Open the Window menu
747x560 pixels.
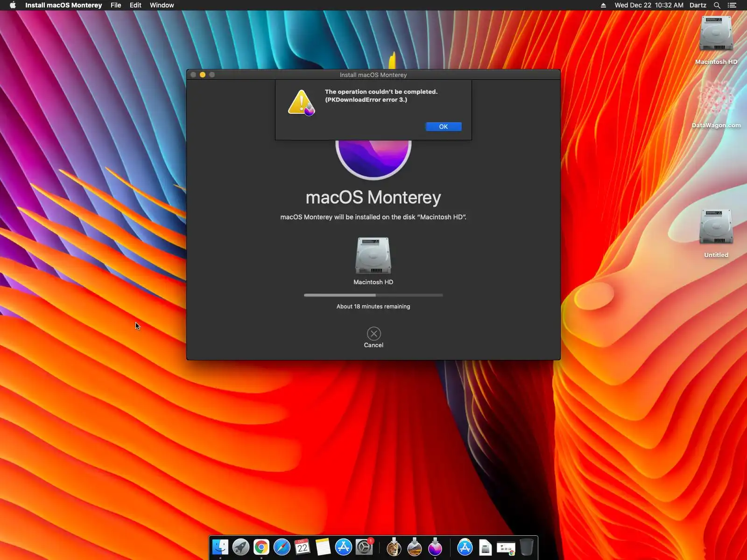click(162, 5)
